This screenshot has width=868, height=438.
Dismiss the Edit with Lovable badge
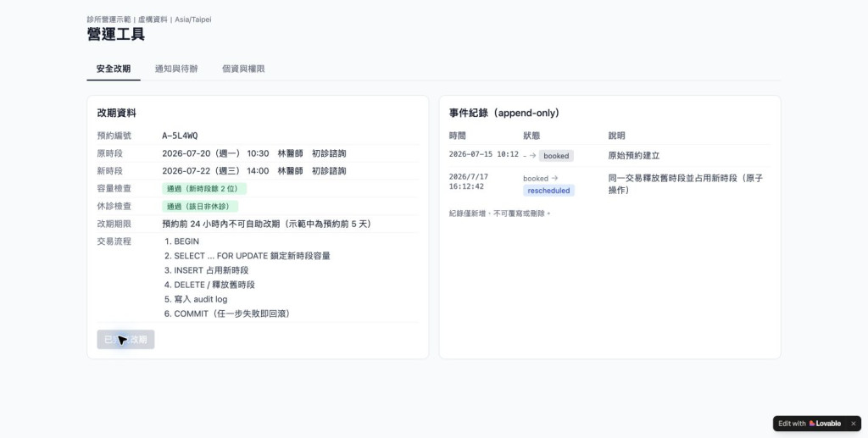coord(853,424)
